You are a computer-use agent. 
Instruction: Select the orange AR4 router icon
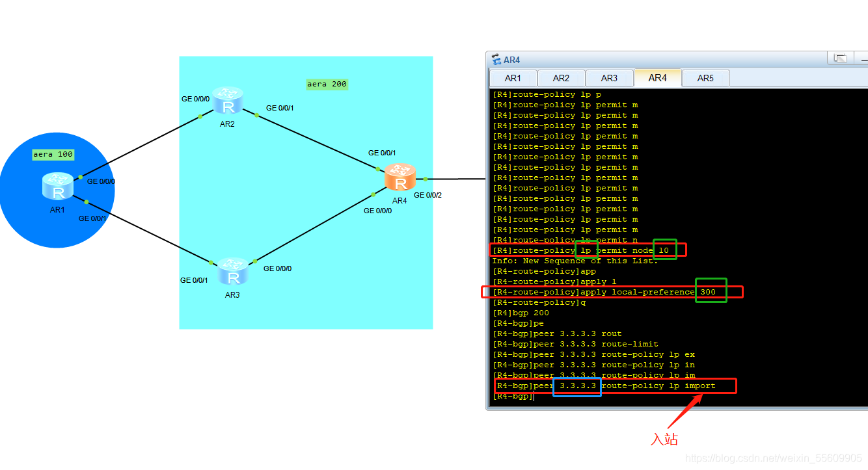pos(400,177)
